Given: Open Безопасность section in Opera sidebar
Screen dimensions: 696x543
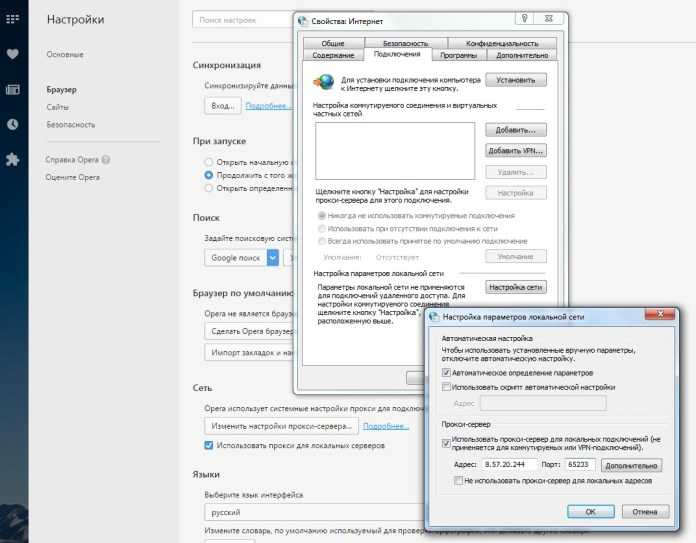Looking at the screenshot, I should [71, 124].
